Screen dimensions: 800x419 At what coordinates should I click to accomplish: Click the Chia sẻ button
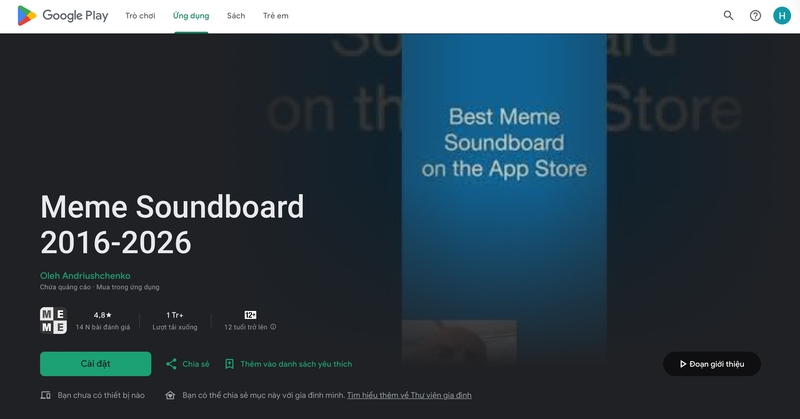click(188, 364)
